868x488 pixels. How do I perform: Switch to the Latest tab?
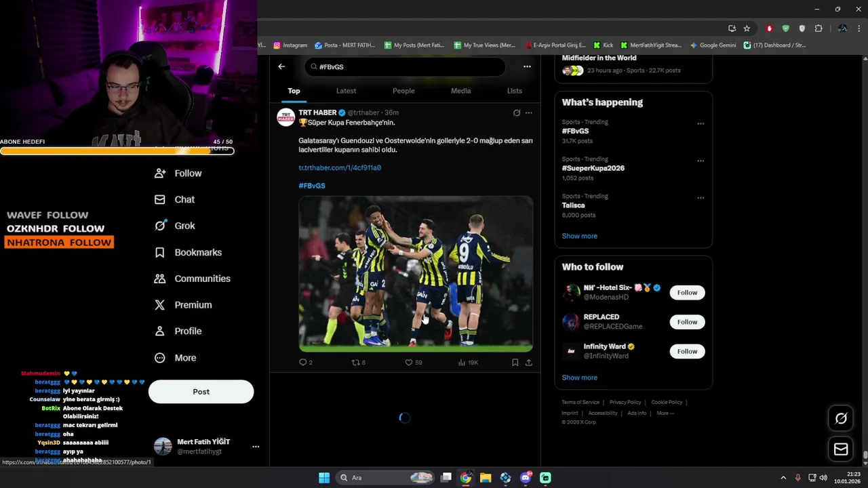point(346,91)
